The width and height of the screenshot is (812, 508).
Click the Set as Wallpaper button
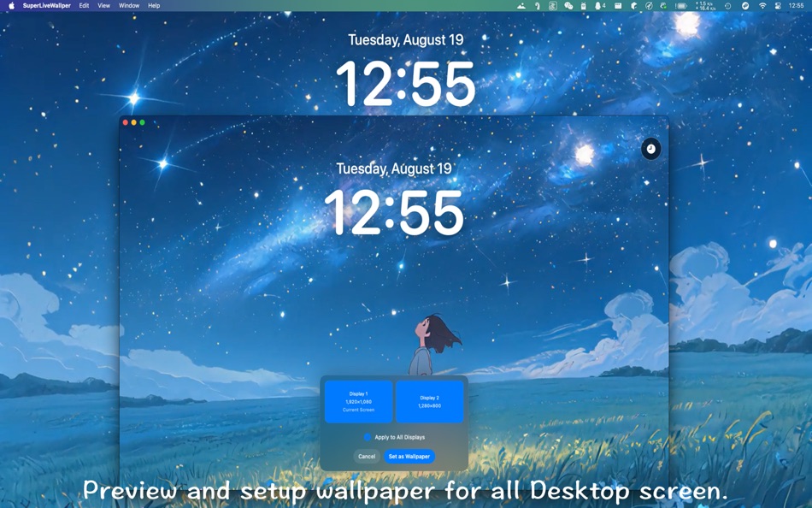coord(410,456)
